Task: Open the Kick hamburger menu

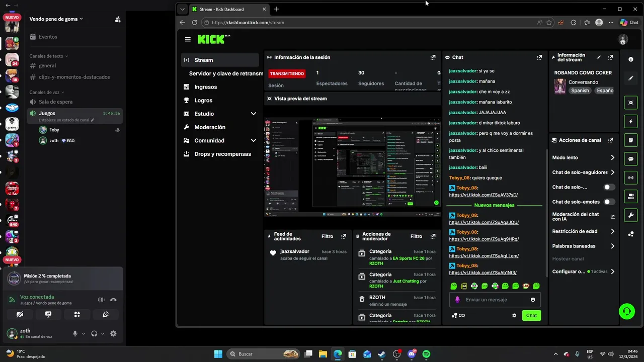Action: pos(188,39)
